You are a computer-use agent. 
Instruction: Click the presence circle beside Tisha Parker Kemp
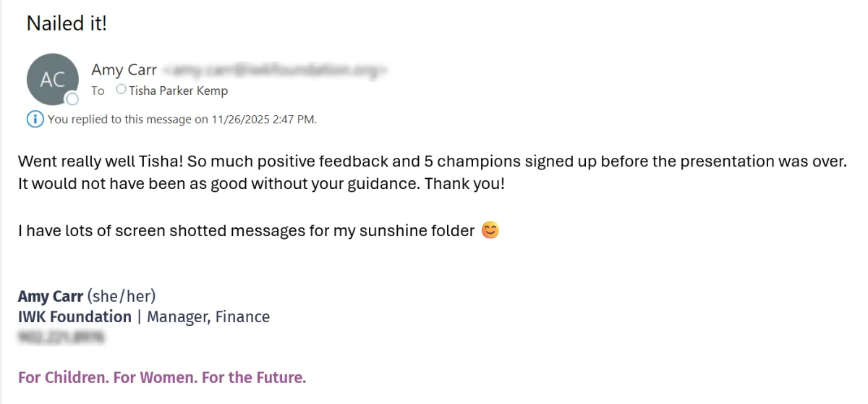point(121,90)
